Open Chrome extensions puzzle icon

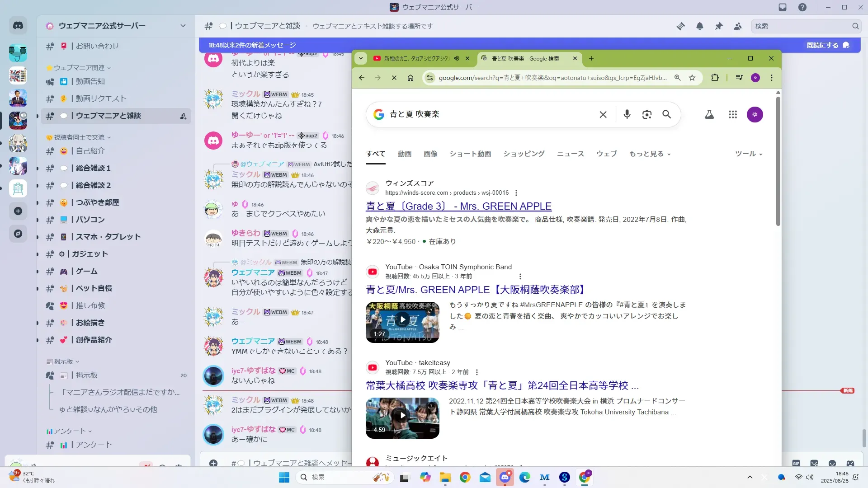tap(715, 78)
